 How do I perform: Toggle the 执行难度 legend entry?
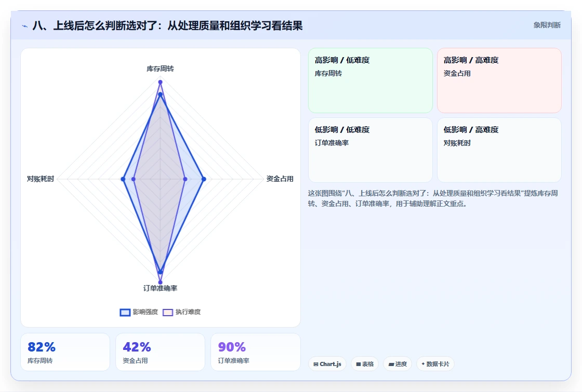coord(182,312)
